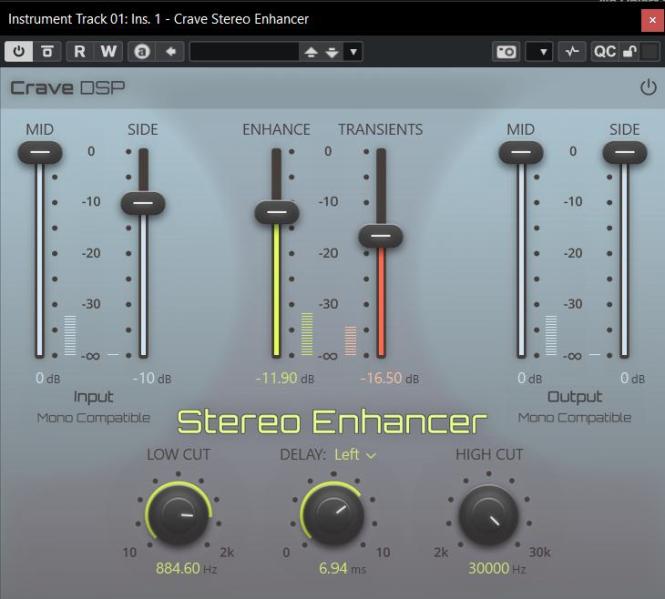Click the Input MID slider handle
Screen dimensions: 665x599
pyautogui.click(x=40, y=153)
